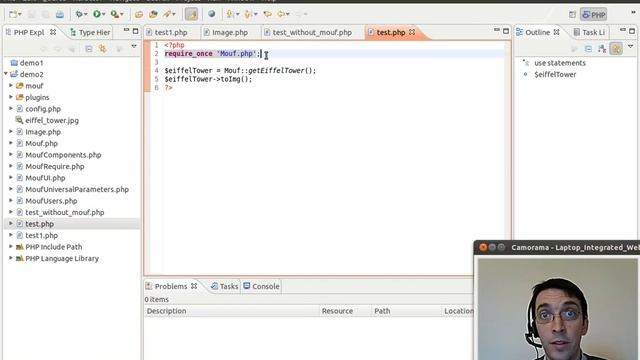Viewport: 640px width, 360px height.
Task: Open the Image.php editor tab
Action: 226,32
